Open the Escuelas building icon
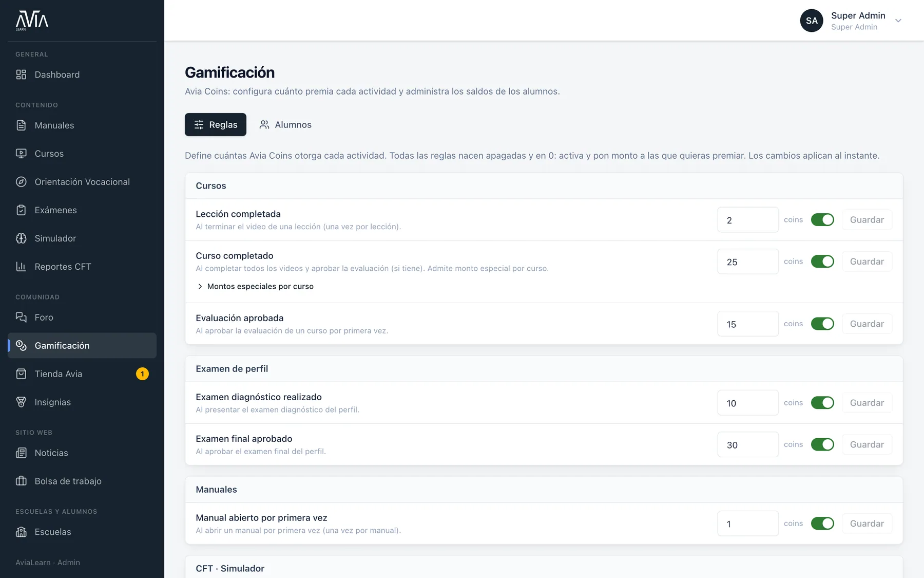 click(x=21, y=532)
